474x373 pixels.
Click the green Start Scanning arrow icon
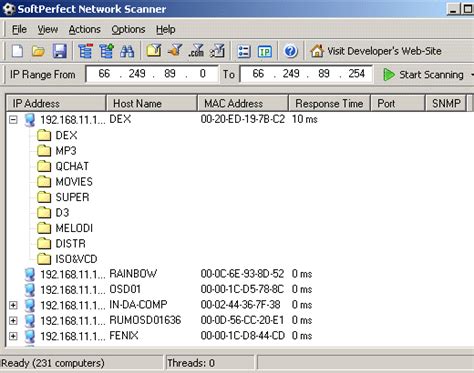pyautogui.click(x=389, y=75)
